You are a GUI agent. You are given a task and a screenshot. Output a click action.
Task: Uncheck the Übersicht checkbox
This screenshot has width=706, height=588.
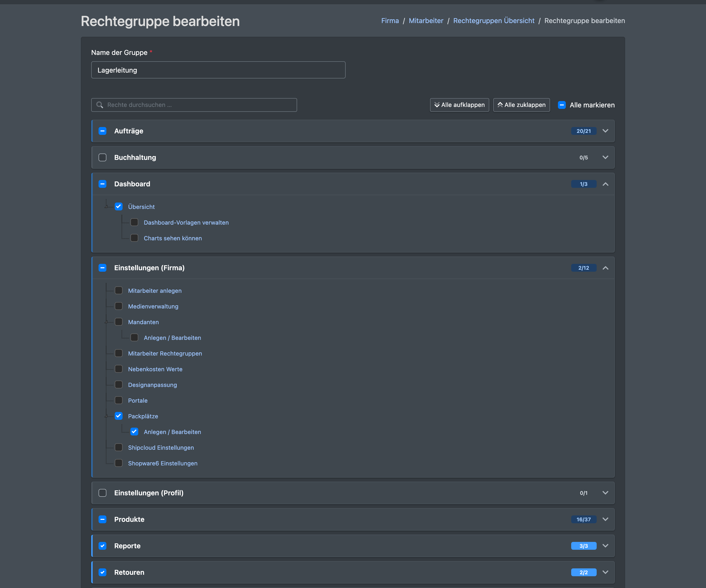119,206
